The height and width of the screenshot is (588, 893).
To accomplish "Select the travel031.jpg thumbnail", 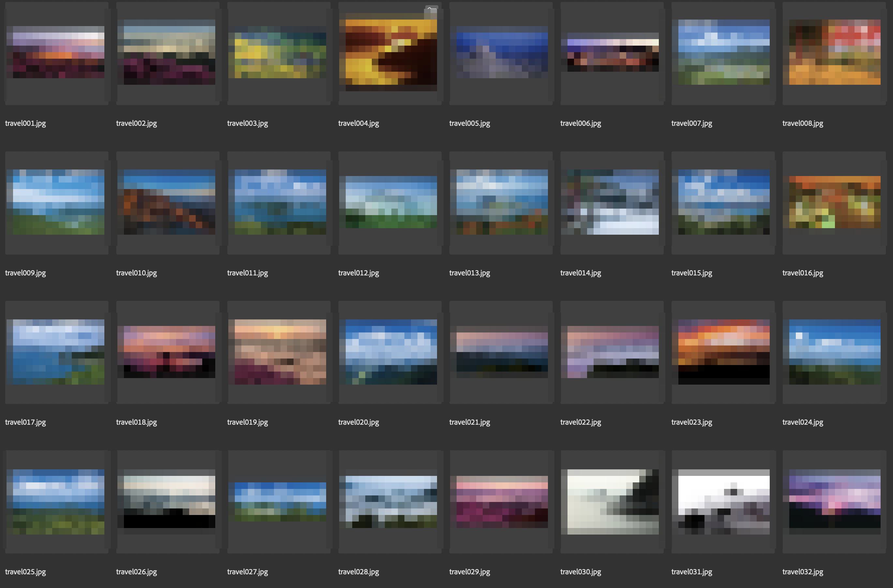I will [723, 501].
